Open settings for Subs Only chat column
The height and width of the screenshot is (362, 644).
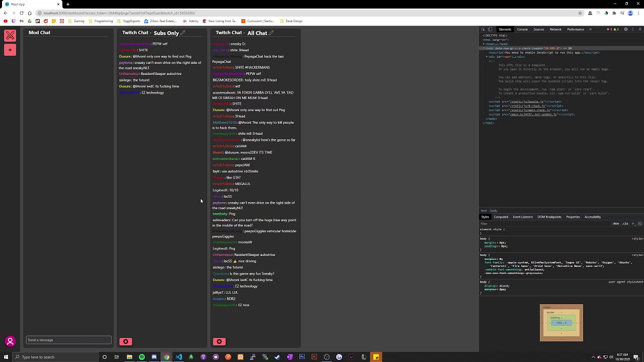tap(126, 342)
